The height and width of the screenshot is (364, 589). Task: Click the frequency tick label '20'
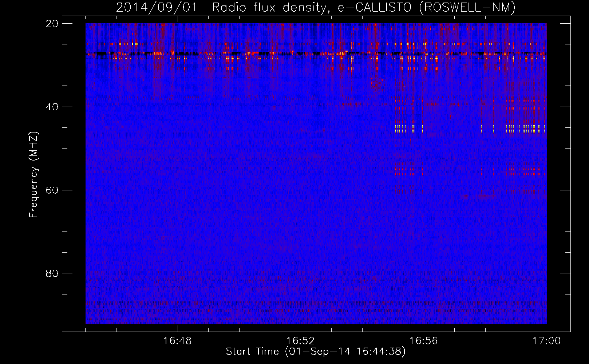(52, 24)
